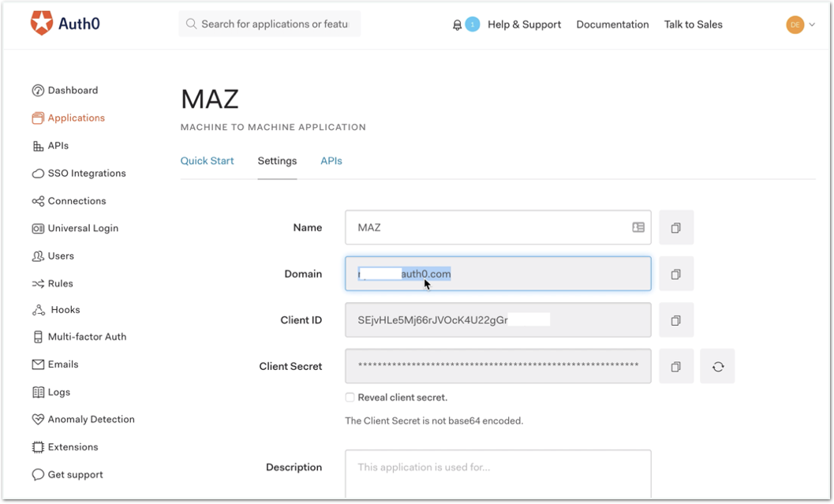
Task: Go to Documentation
Action: click(612, 24)
